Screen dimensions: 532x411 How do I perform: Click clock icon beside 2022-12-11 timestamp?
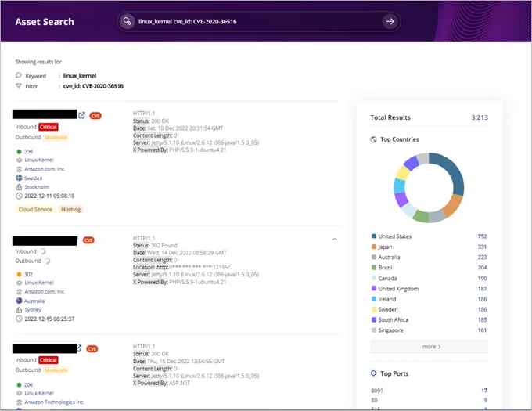[x=19, y=196]
